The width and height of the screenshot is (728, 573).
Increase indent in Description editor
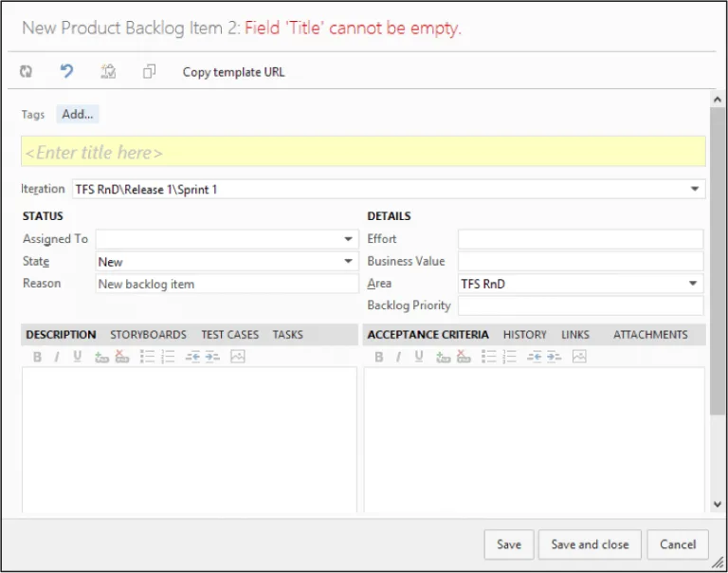212,357
